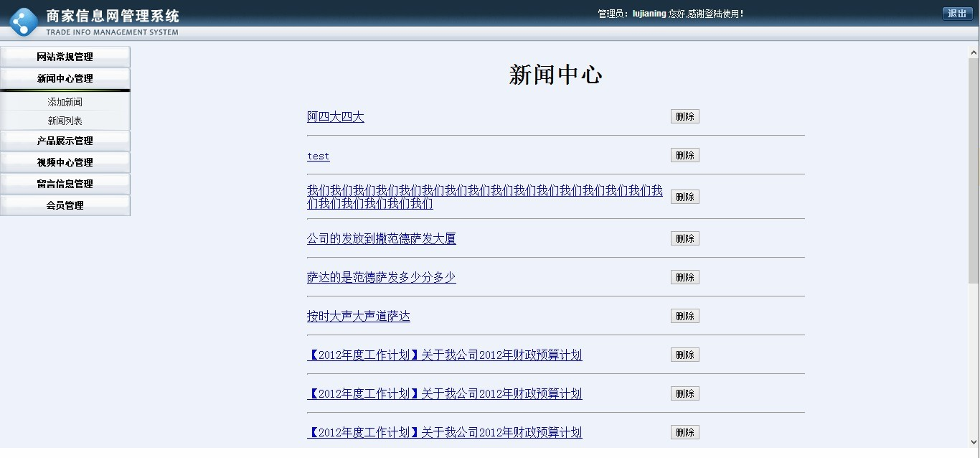
Task: Click the admin username lujianing
Action: point(649,14)
